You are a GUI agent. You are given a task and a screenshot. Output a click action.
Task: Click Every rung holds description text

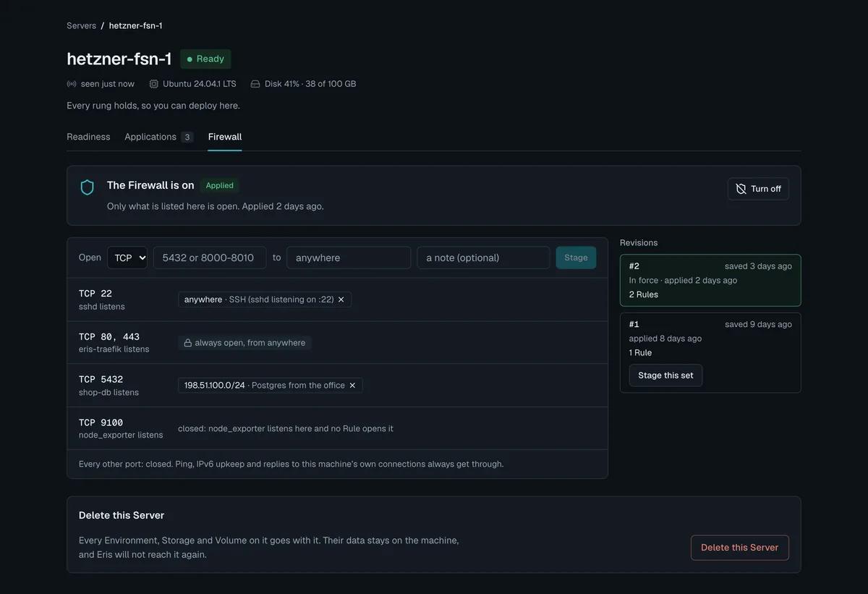click(x=153, y=106)
